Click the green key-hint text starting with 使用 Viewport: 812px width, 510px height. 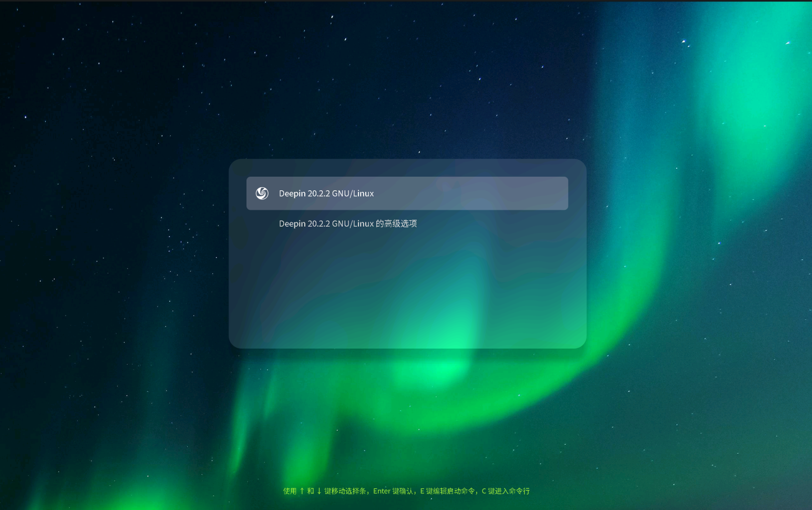406,491
